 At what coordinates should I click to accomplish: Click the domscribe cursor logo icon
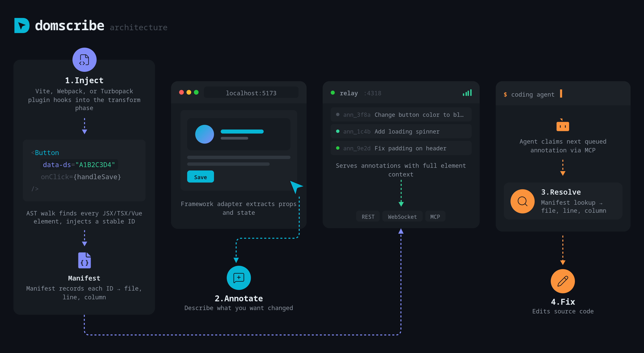point(22,25)
